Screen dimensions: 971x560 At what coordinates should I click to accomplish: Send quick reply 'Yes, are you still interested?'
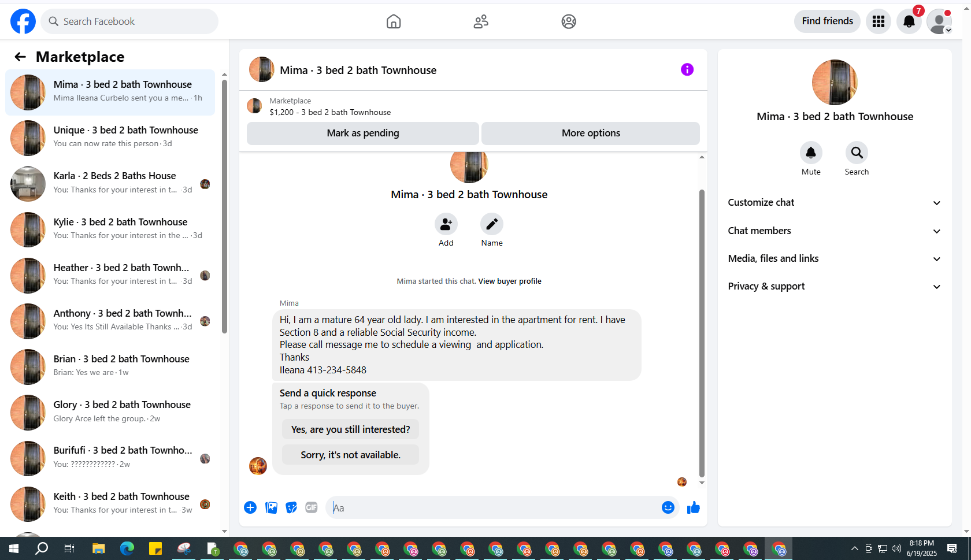(351, 429)
